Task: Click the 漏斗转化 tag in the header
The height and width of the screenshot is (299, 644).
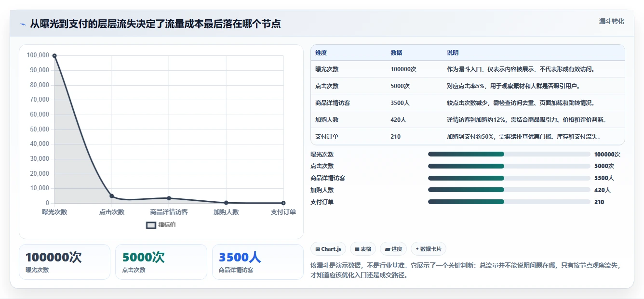Action: point(611,22)
